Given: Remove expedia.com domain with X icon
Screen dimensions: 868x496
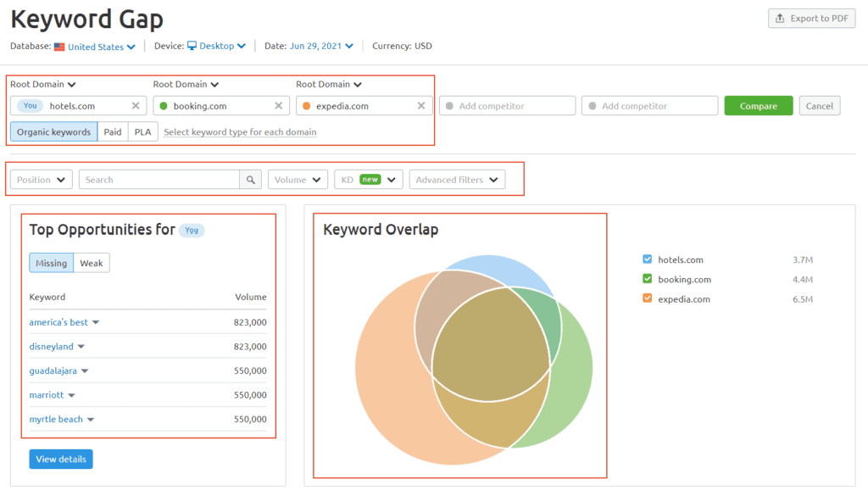Looking at the screenshot, I should 421,106.
